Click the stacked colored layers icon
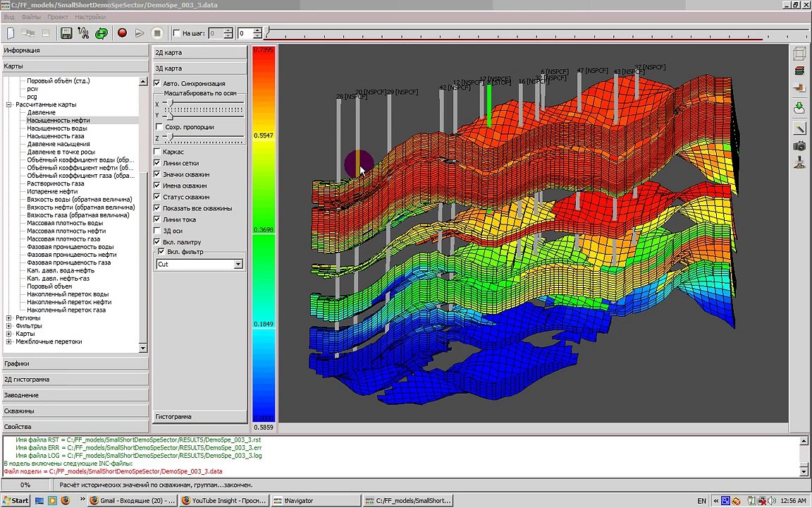The height and width of the screenshot is (508, 812). point(799,71)
